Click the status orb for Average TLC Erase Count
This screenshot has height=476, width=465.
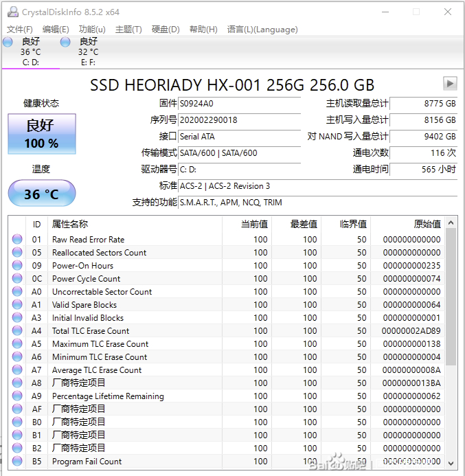click(x=17, y=370)
